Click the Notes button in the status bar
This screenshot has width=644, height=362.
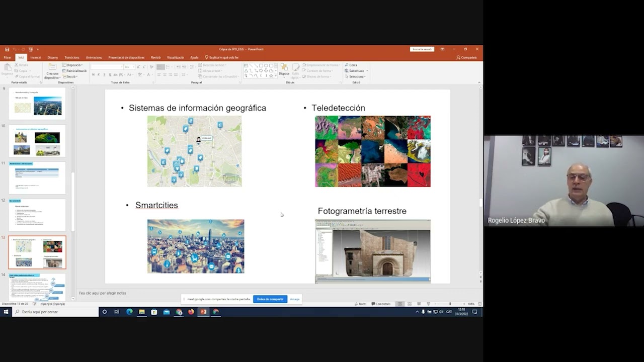point(361,304)
